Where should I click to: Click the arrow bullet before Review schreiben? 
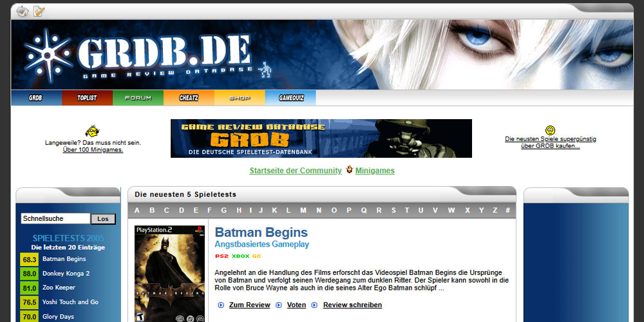point(315,305)
